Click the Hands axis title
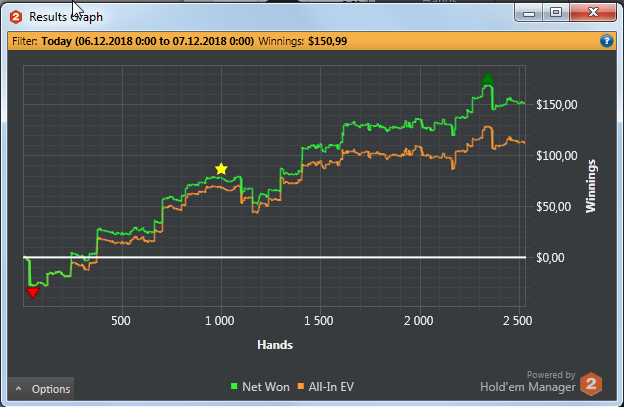 [275, 345]
